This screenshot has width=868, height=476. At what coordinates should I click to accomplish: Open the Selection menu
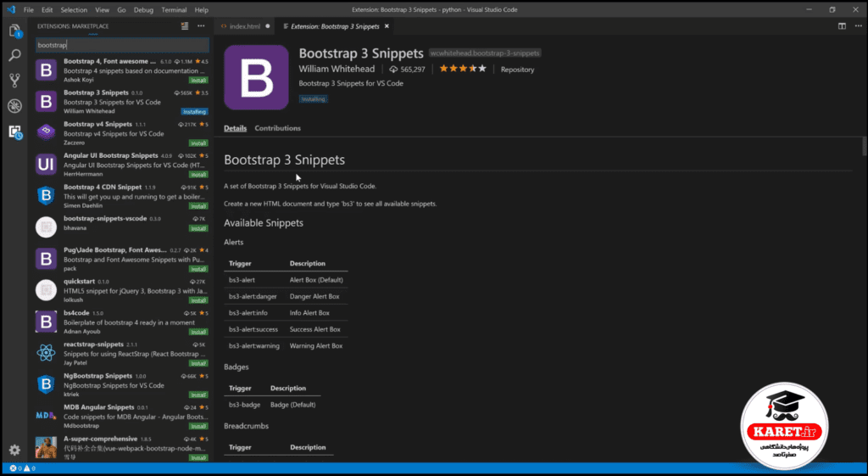74,10
